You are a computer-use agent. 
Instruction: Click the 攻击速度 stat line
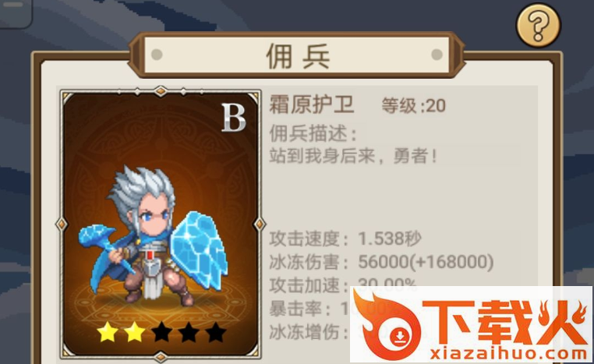point(345,239)
